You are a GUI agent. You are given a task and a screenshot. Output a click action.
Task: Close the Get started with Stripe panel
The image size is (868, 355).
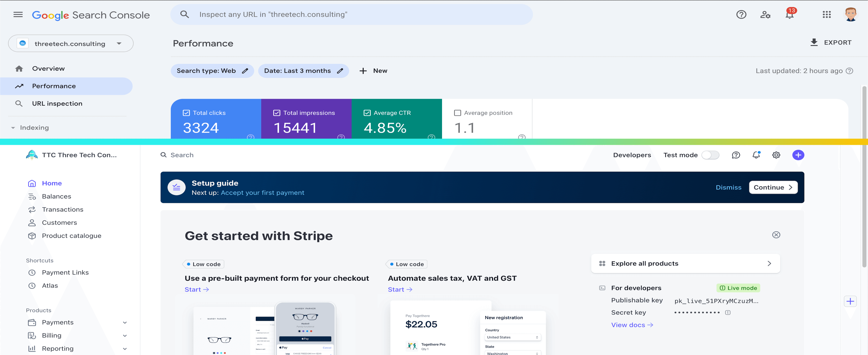[776, 235]
